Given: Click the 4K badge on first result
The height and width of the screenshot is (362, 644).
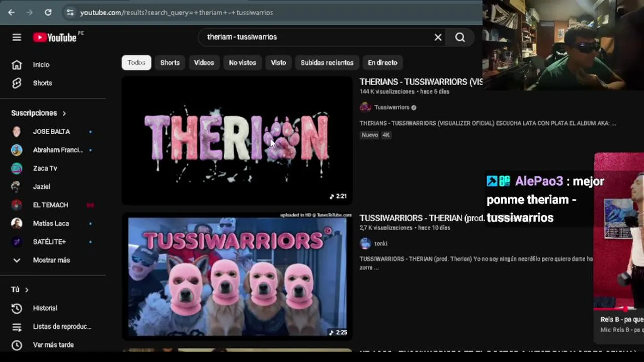Looking at the screenshot, I should 386,135.
